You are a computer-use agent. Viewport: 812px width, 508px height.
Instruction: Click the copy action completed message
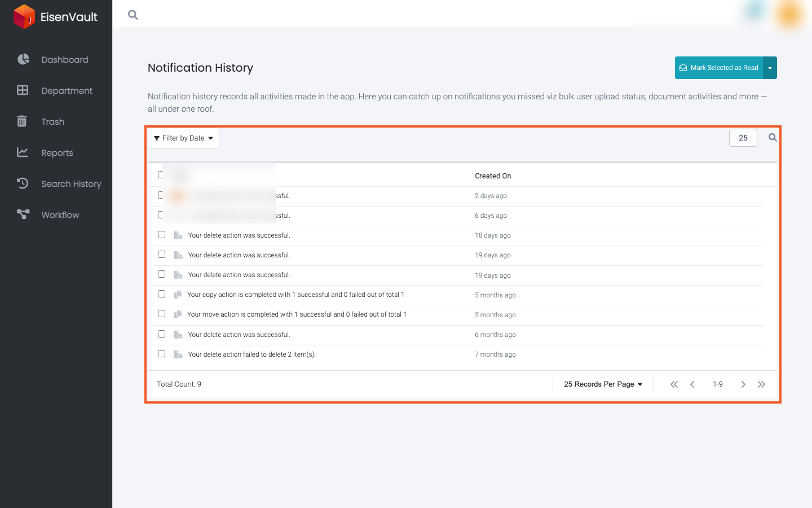295,295
